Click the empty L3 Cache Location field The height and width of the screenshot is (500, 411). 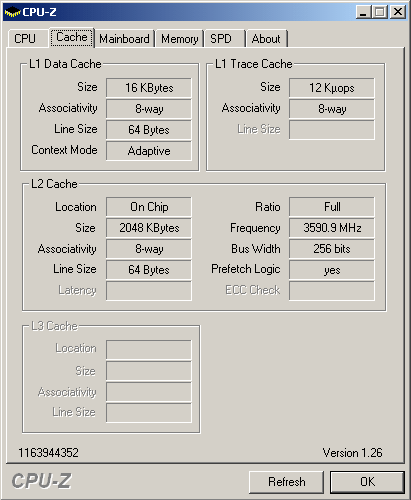pyautogui.click(x=149, y=349)
